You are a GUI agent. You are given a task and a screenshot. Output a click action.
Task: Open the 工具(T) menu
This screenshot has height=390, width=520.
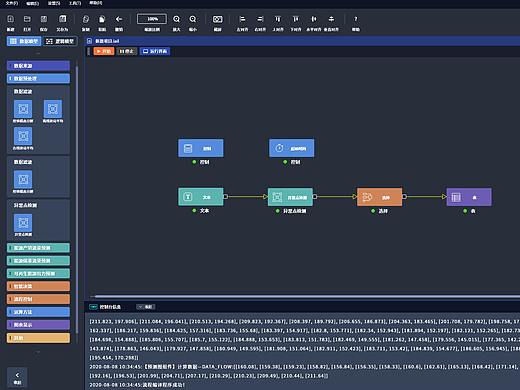tap(75, 3)
